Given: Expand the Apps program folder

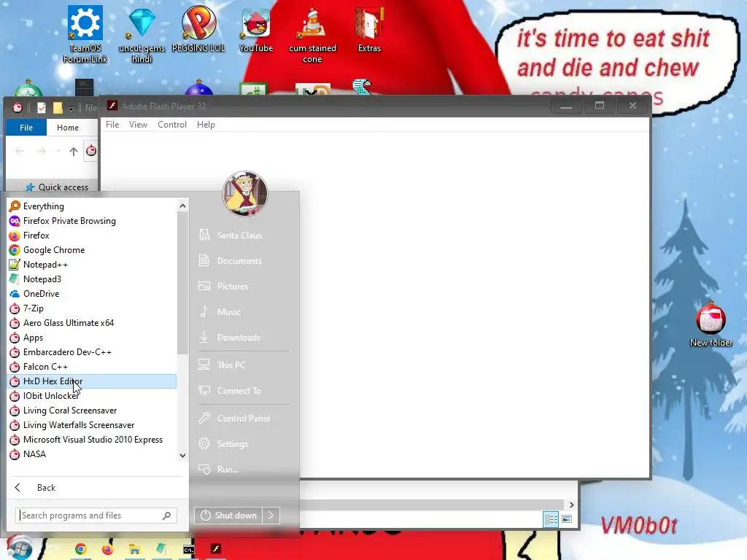Looking at the screenshot, I should [x=91, y=338].
